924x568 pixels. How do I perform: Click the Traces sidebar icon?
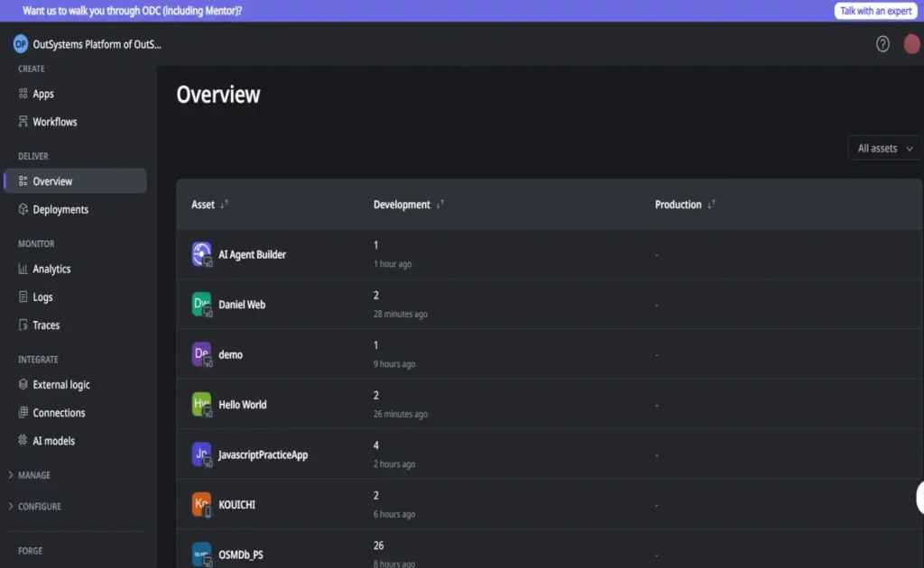[x=23, y=325]
